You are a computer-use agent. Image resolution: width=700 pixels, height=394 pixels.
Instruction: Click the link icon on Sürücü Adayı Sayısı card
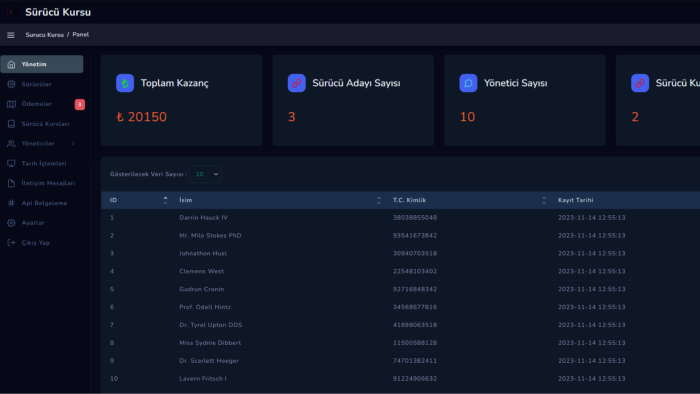296,83
